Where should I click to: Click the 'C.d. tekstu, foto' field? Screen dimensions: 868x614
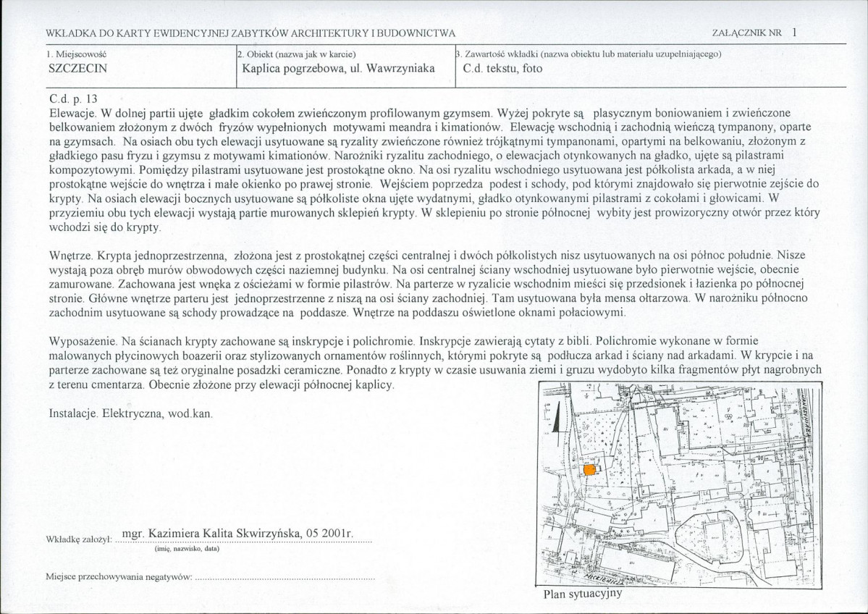502,69
